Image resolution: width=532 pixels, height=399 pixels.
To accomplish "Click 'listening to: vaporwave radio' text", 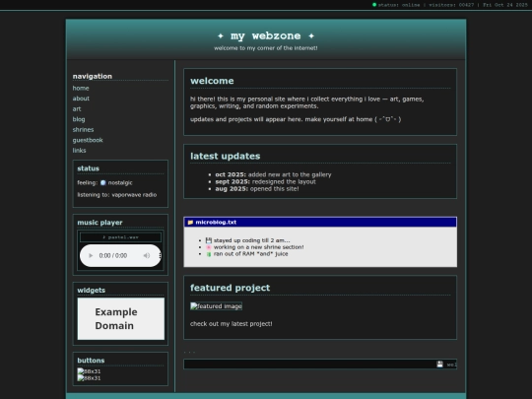I will pos(116,195).
